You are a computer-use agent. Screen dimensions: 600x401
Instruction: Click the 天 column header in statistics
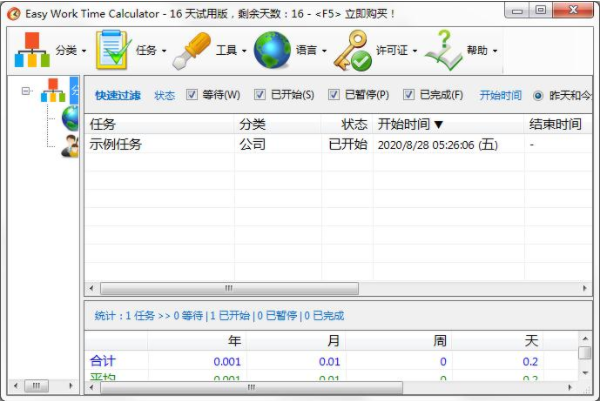(x=531, y=341)
